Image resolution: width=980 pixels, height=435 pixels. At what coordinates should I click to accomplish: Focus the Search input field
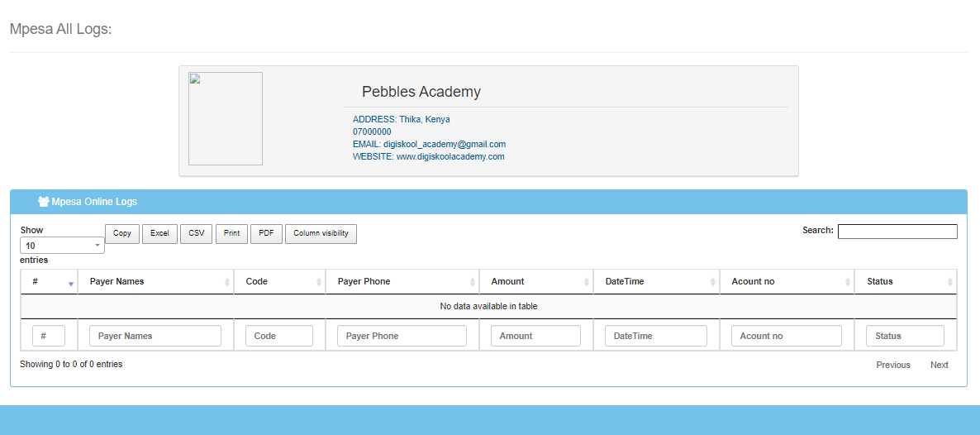(897, 232)
